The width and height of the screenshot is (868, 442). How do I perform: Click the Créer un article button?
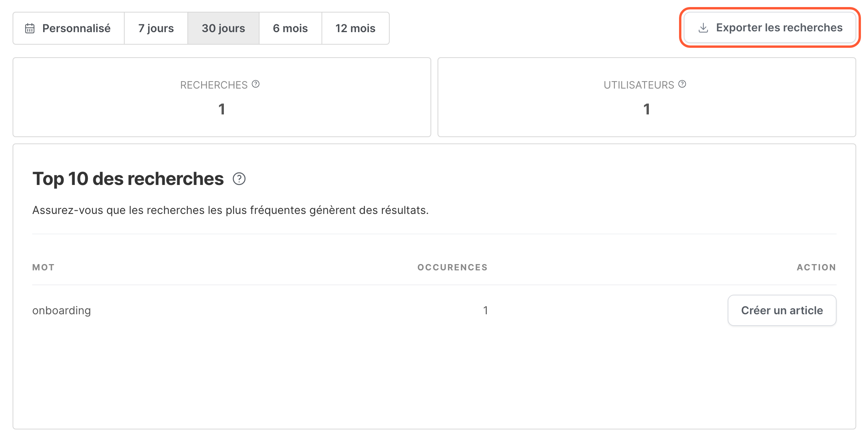point(782,310)
